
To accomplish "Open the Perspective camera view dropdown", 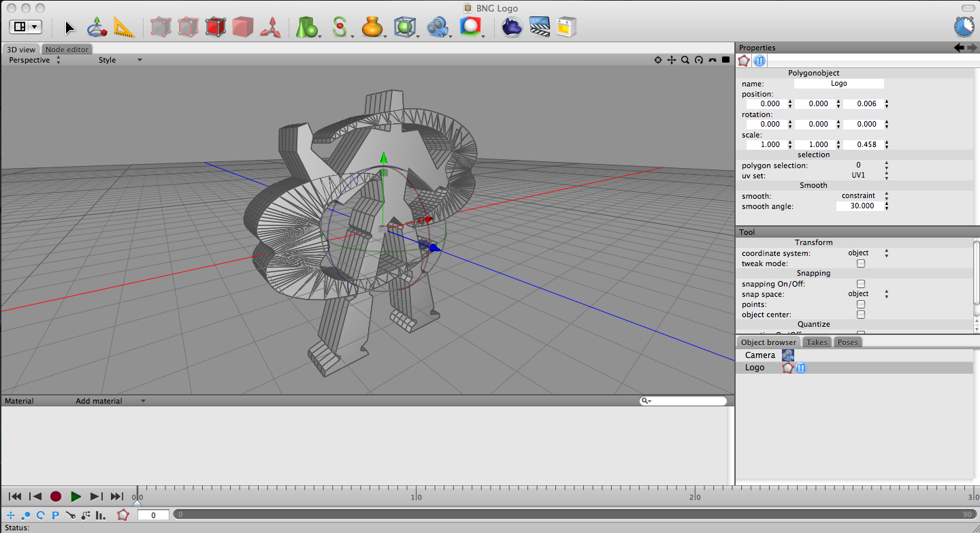I will 34,60.
